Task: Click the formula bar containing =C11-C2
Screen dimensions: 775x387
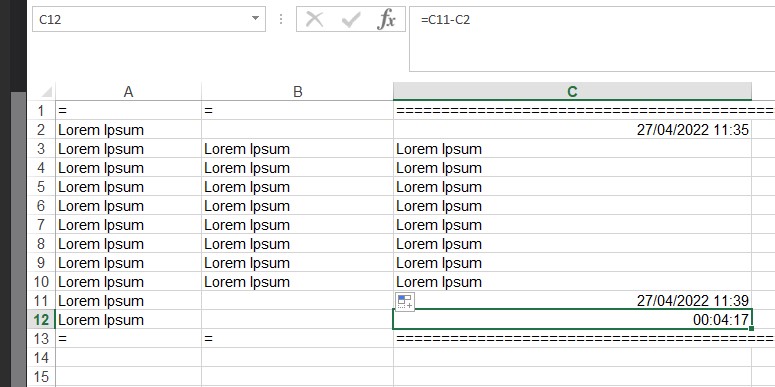Action: [x=592, y=39]
